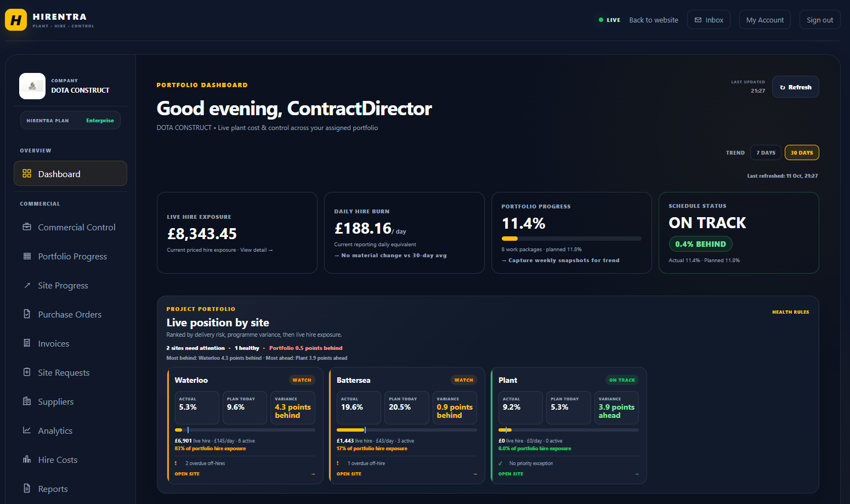Click the Live status indicator
850x504 pixels.
click(609, 20)
